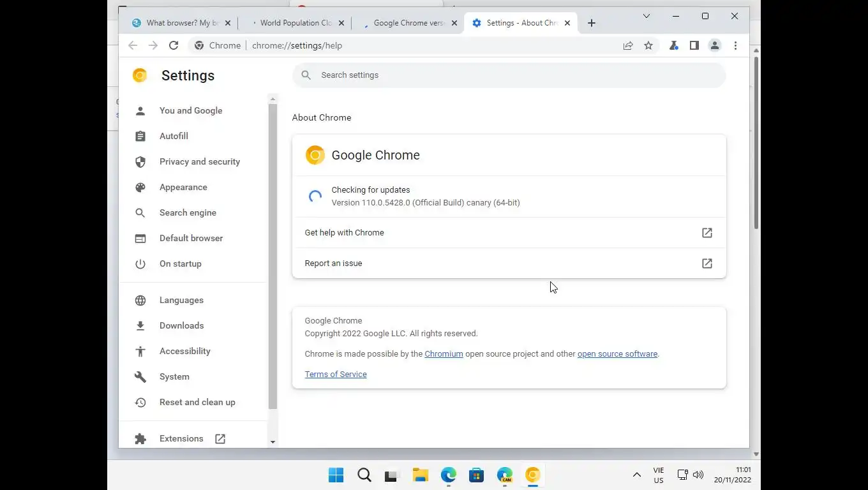The width and height of the screenshot is (868, 490).
Task: Go to Privacy and security
Action: pyautogui.click(x=200, y=161)
